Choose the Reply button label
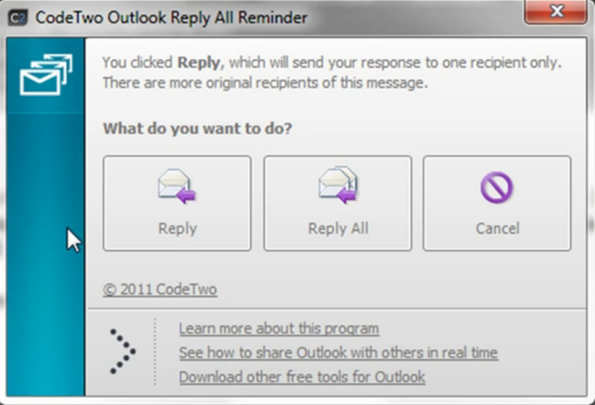Viewport: 595px width, 405px height. pos(177,229)
